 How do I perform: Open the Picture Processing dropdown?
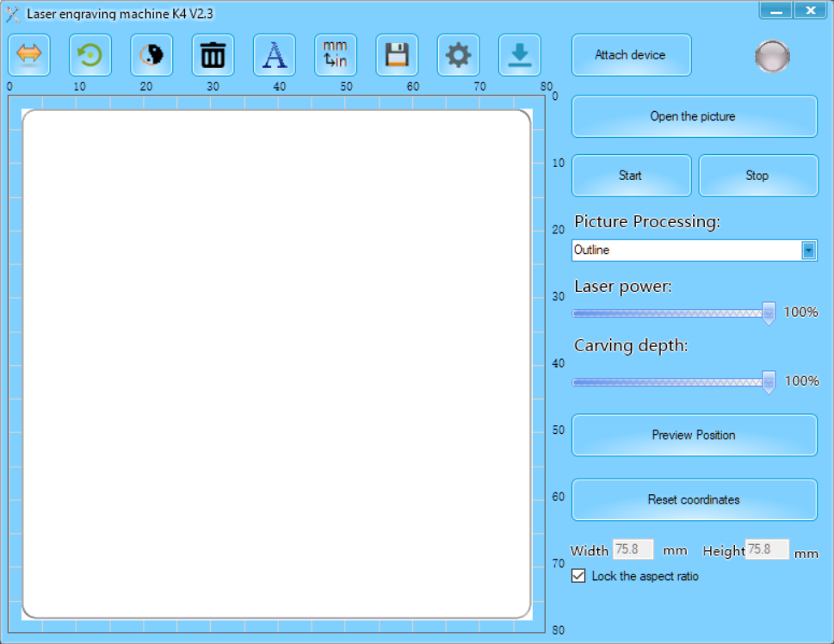point(694,250)
